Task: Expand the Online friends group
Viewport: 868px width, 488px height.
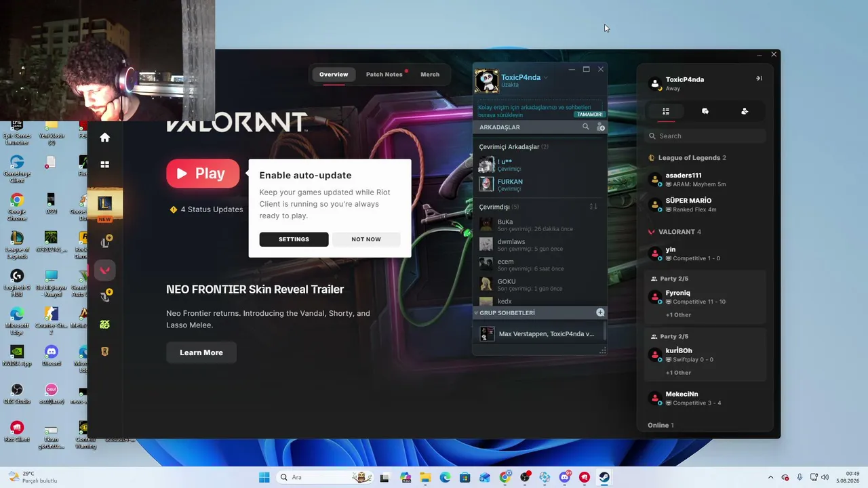Action: tap(661, 425)
